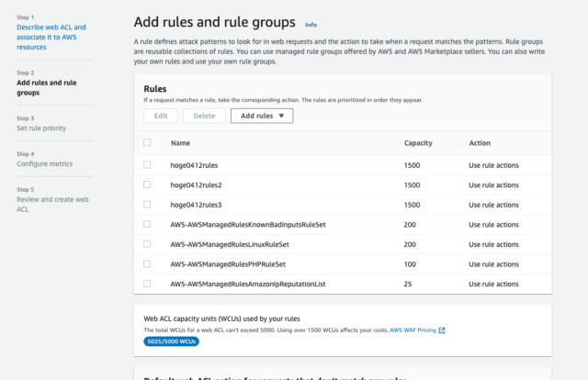Screen dimensions: 588x380
Task: Click AWS-AWSManagedRulesAmazonIpReputationList name
Action: click(248, 284)
